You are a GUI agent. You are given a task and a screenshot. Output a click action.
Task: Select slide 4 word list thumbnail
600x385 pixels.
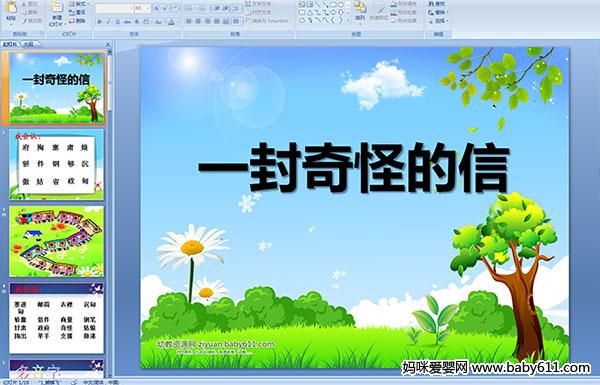click(57, 318)
